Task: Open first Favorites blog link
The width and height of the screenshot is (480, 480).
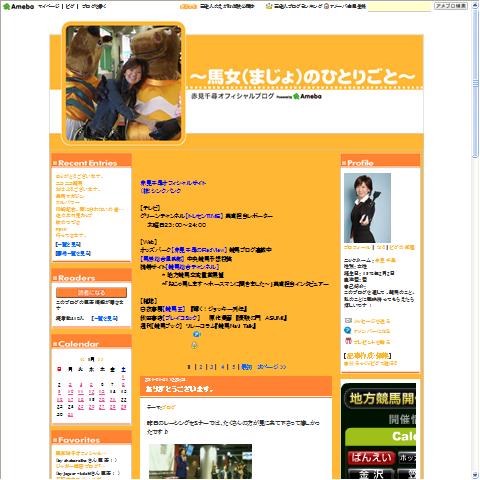Action: pyautogui.click(x=81, y=453)
